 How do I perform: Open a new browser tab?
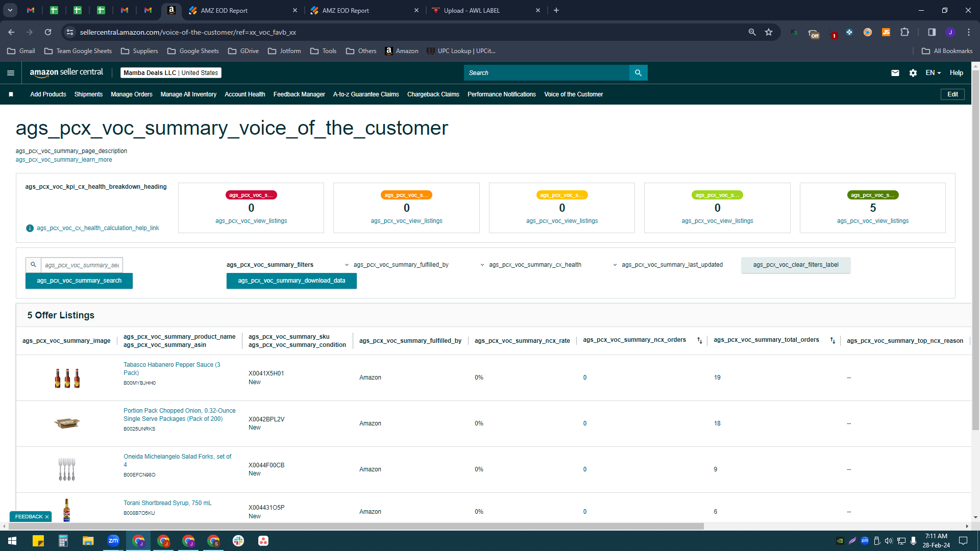point(556,10)
